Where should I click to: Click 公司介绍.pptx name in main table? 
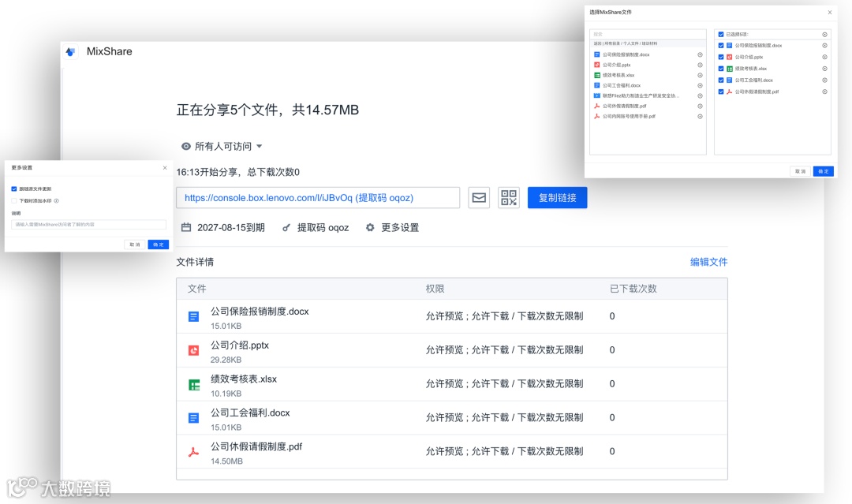click(x=240, y=345)
